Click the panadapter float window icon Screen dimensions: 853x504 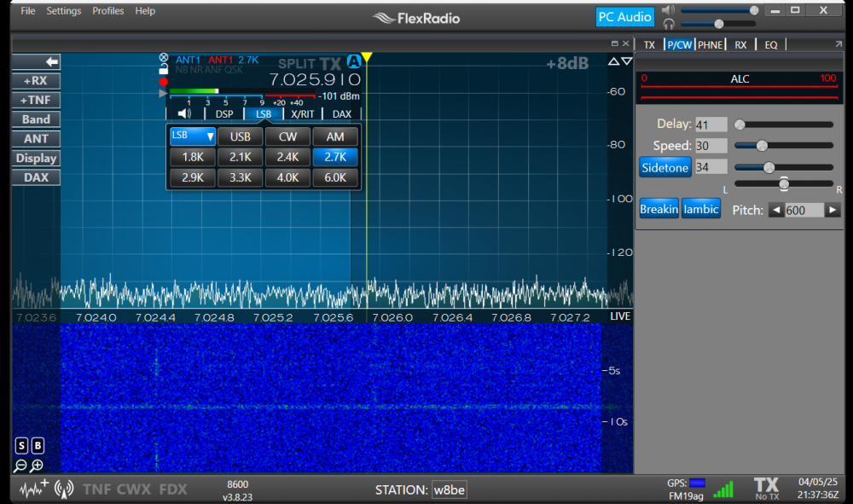(x=615, y=43)
